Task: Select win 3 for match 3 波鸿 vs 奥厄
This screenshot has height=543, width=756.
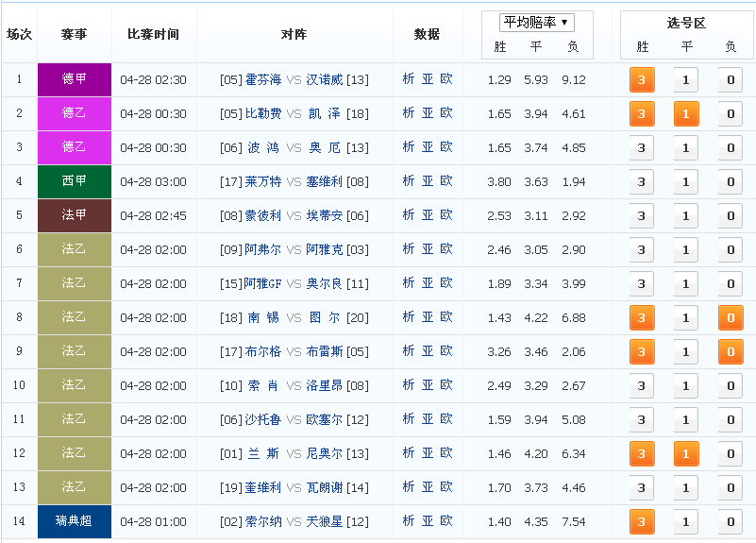Action: coord(642,147)
